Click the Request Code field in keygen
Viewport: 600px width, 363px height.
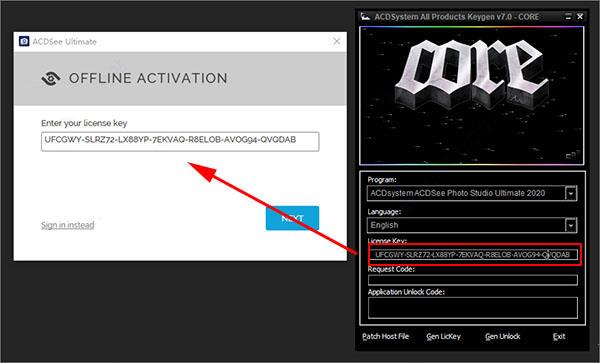[x=473, y=280]
